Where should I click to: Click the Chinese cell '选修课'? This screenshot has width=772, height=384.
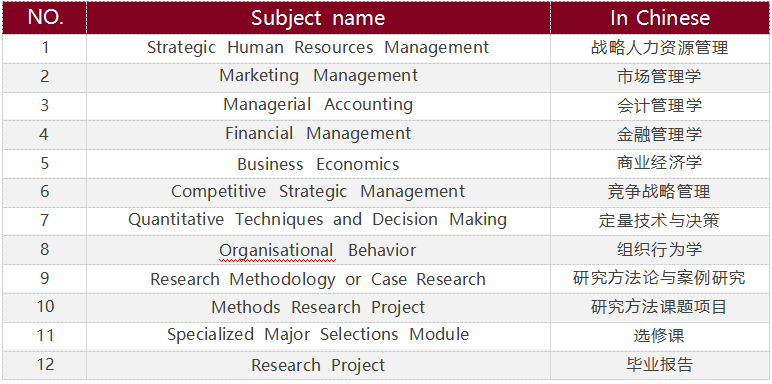pos(660,336)
